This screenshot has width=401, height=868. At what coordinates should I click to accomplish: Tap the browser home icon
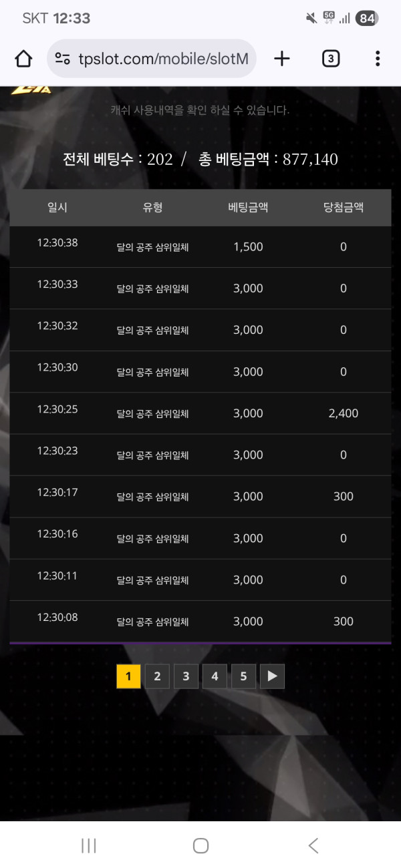[x=23, y=59]
